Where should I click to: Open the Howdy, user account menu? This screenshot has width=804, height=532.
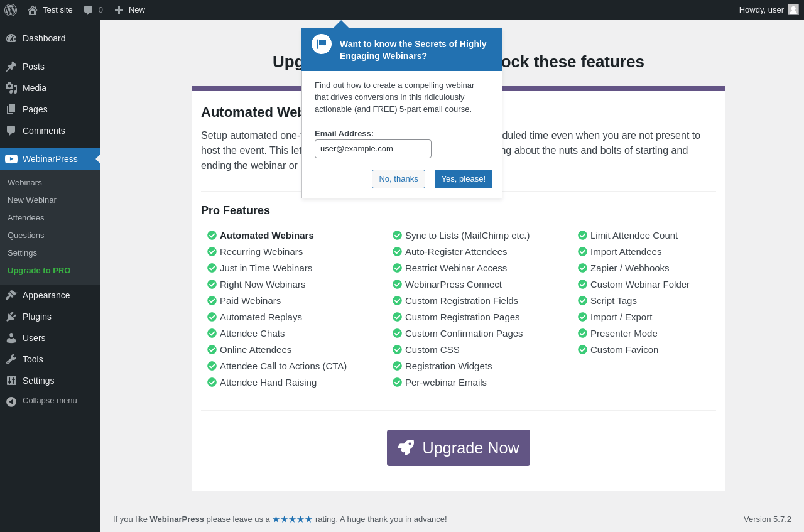[769, 10]
